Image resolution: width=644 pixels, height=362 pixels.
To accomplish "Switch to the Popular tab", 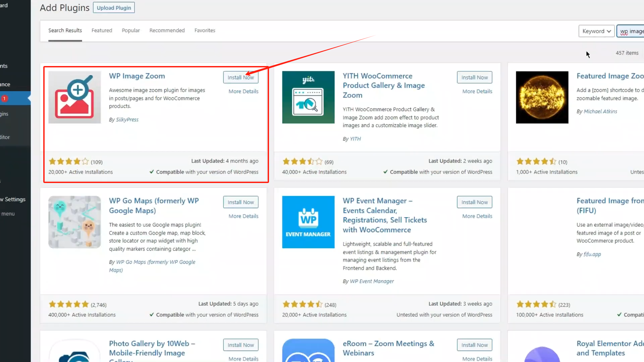I will (x=130, y=31).
